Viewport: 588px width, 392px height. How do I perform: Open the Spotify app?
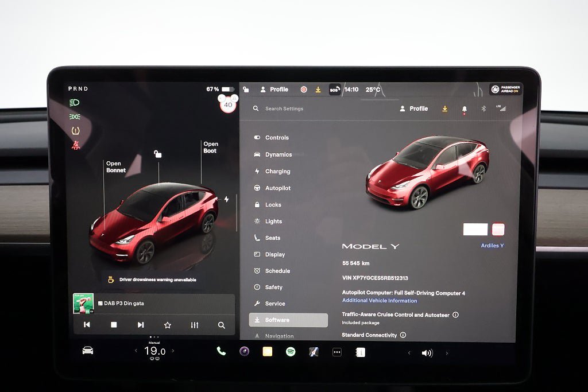pyautogui.click(x=291, y=351)
